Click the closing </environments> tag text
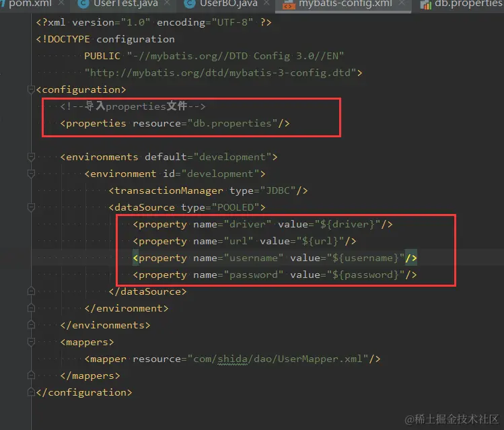Image resolution: width=504 pixels, height=430 pixels. [x=105, y=325]
